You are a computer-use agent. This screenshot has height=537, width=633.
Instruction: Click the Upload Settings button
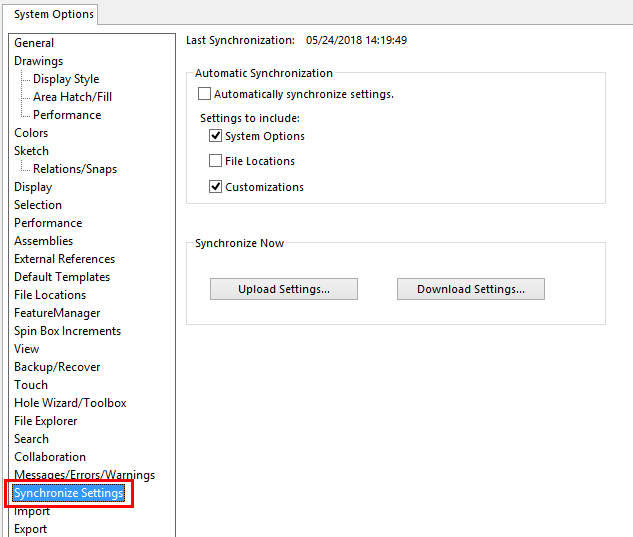click(283, 289)
